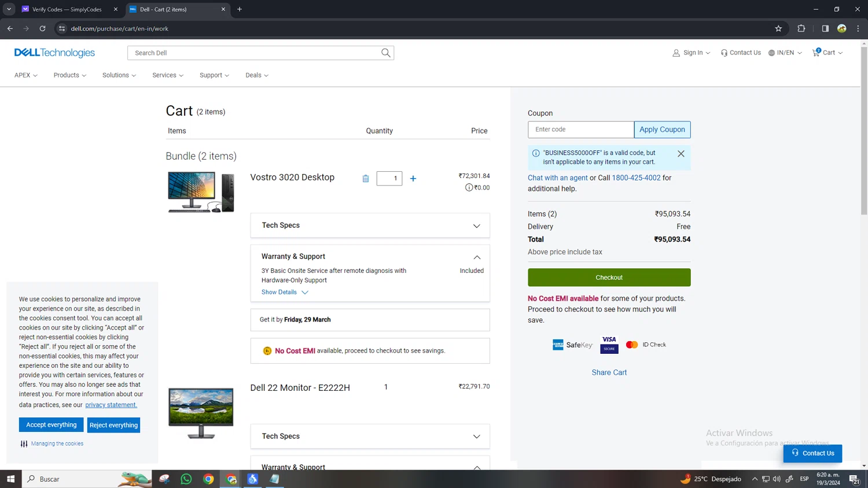Click the Vostro 3020 Desktop title
The height and width of the screenshot is (488, 868).
click(x=292, y=178)
